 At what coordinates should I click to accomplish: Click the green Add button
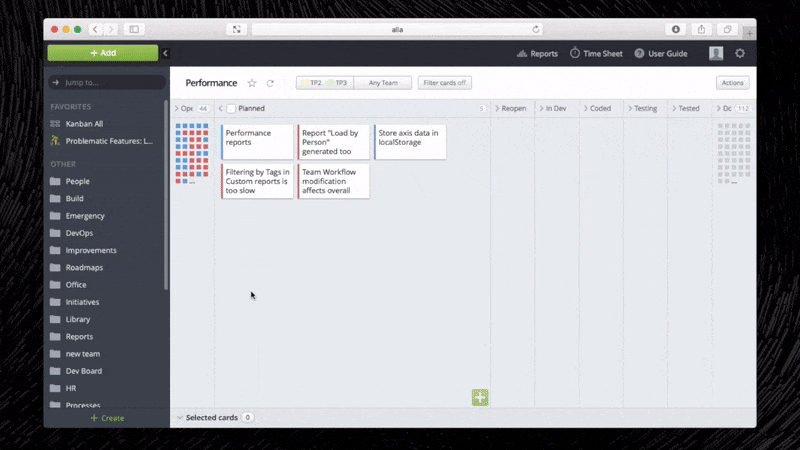[103, 53]
